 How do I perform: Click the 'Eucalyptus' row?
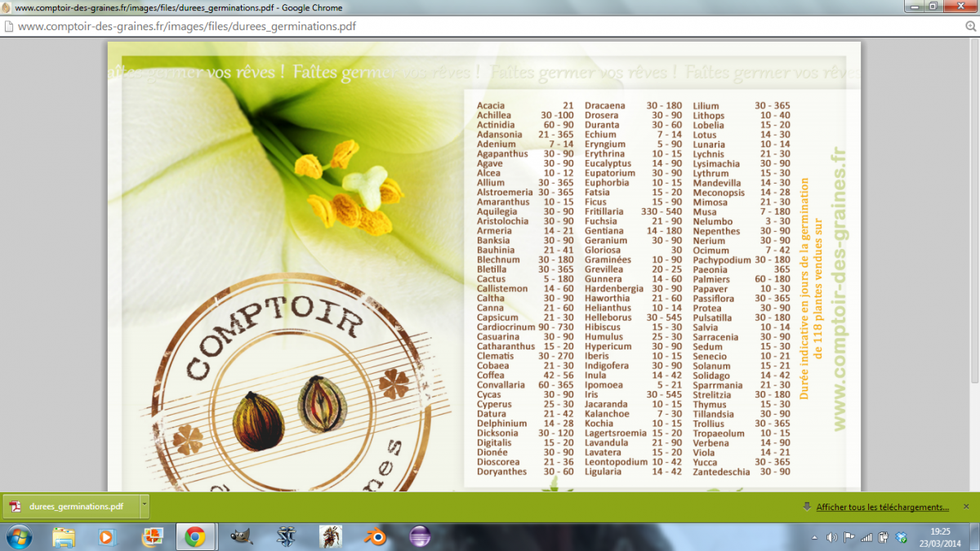click(633, 163)
